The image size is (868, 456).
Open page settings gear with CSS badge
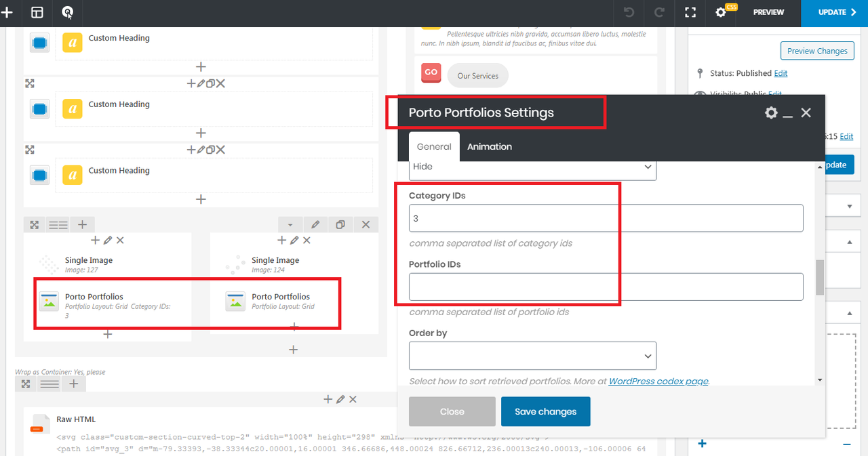722,12
